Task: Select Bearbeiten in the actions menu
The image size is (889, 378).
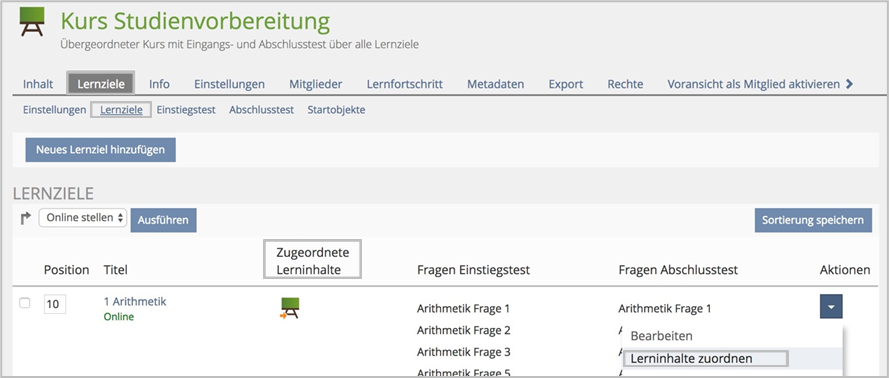Action: 661,335
